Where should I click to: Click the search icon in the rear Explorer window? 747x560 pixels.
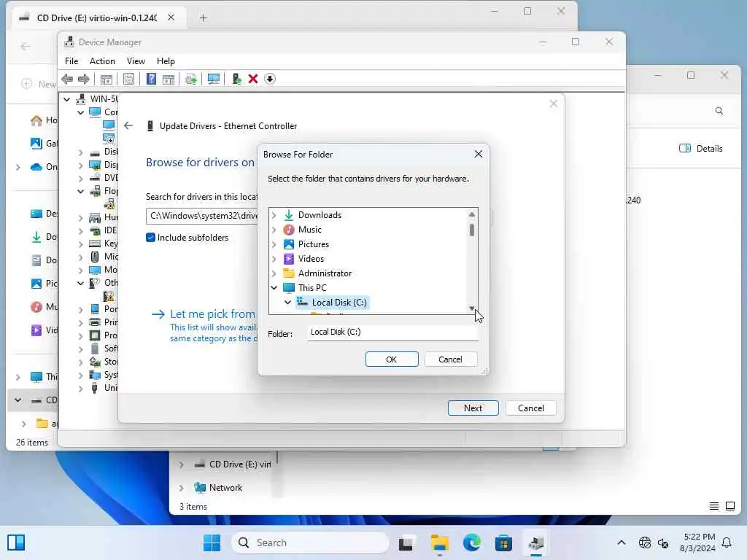719,111
